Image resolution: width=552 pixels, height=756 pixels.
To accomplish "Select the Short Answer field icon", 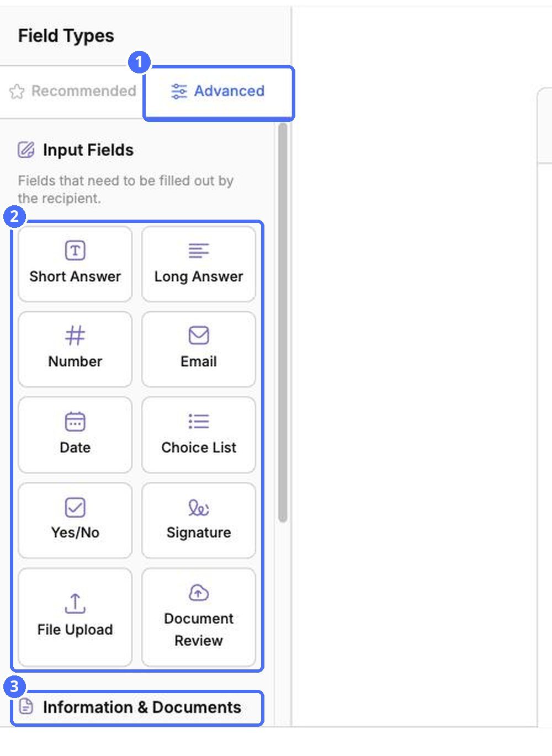I will coord(75,251).
